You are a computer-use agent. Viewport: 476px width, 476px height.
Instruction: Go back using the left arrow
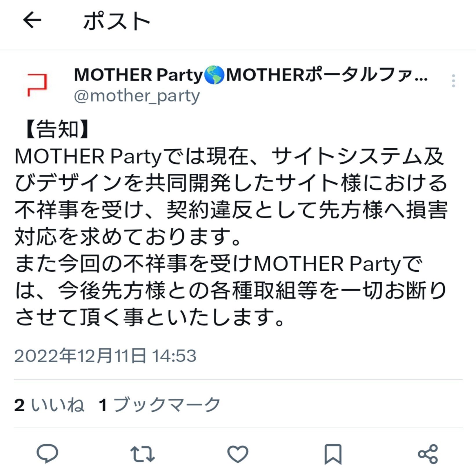coord(32,20)
